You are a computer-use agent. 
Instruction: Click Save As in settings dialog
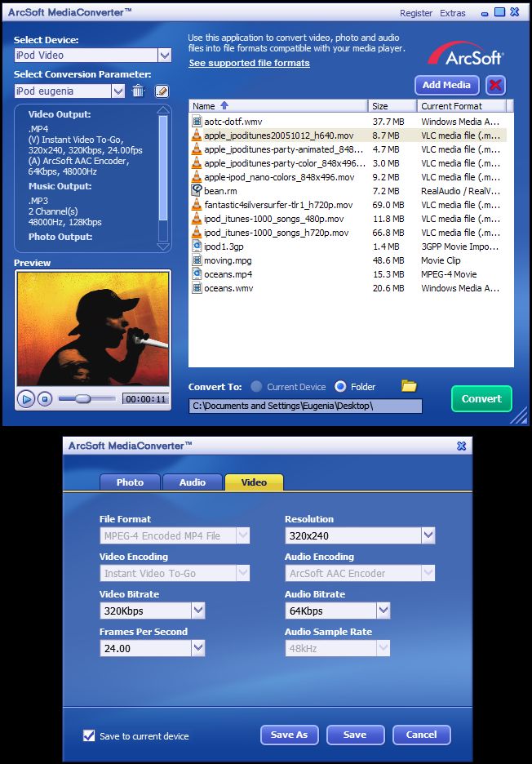pyautogui.click(x=290, y=735)
